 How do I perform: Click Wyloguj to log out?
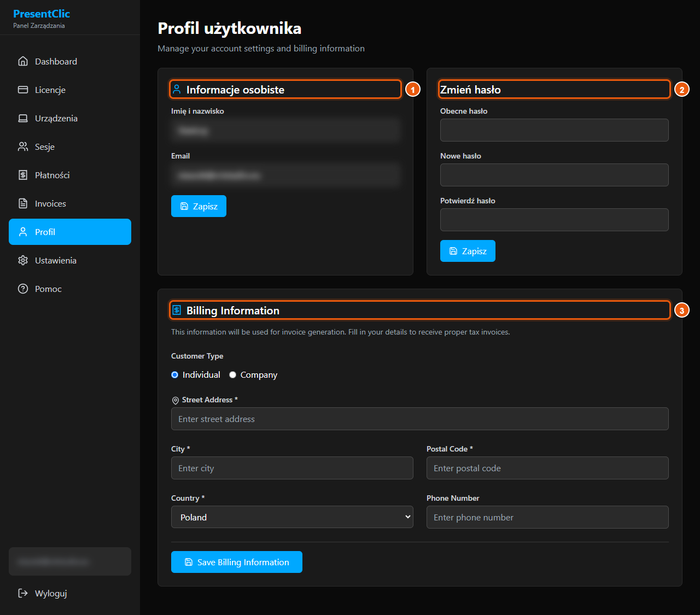pyautogui.click(x=70, y=593)
